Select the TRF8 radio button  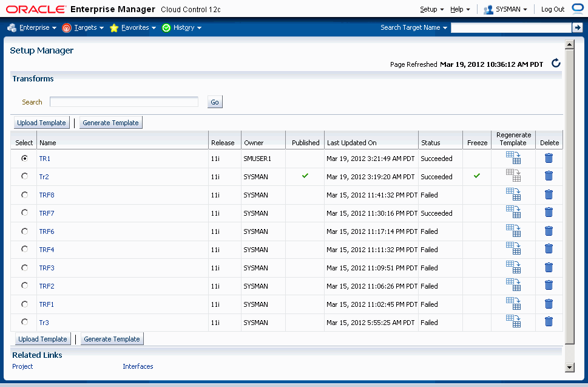point(25,195)
